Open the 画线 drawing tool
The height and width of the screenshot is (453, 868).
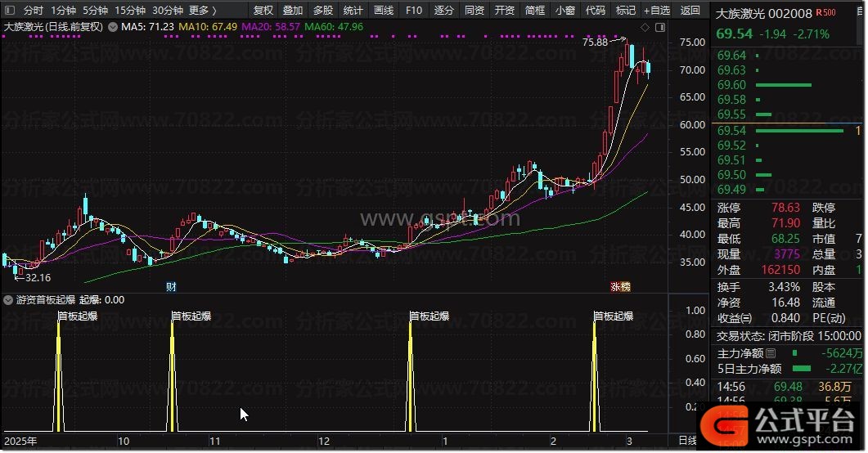pyautogui.click(x=383, y=11)
